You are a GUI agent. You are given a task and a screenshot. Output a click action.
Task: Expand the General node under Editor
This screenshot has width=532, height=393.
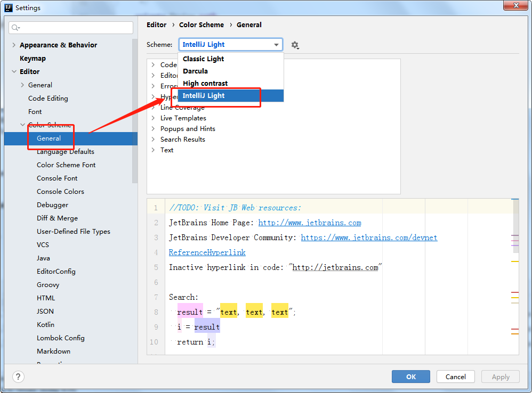click(22, 85)
